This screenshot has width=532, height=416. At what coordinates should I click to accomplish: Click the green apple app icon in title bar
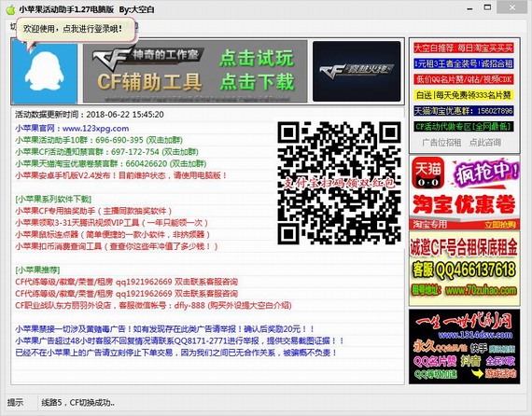pos(10,9)
